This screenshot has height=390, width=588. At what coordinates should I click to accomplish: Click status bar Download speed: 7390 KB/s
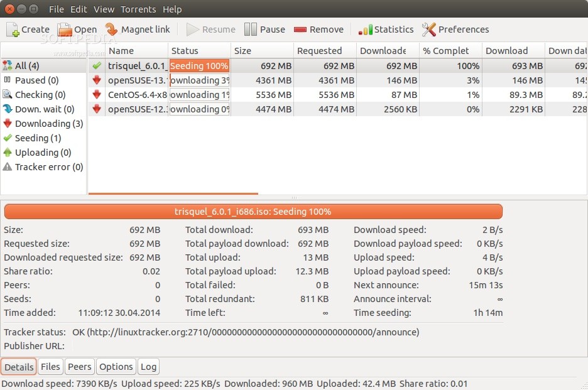coord(59,384)
